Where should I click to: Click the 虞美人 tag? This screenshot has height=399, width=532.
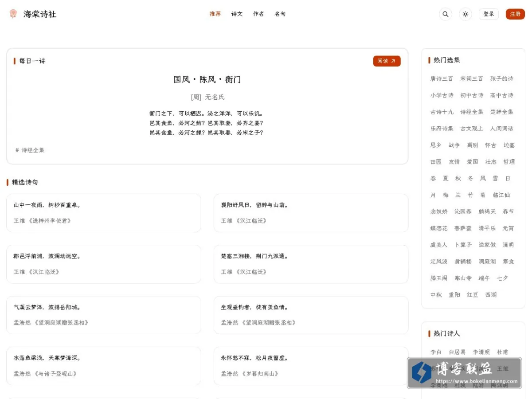pyautogui.click(x=439, y=245)
